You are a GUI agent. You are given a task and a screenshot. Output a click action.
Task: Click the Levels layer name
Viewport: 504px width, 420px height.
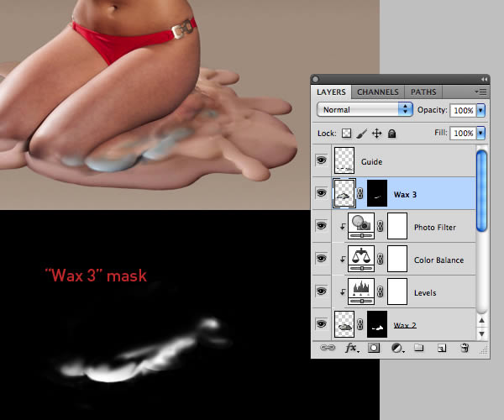[x=425, y=293]
